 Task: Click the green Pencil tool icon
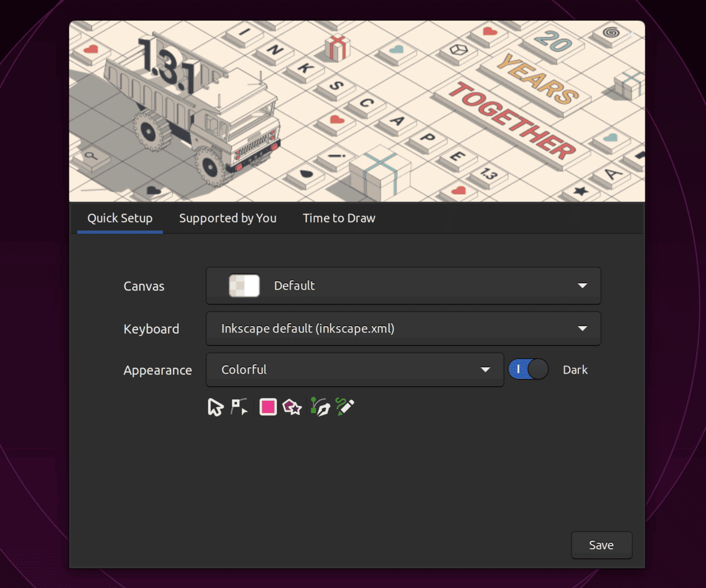click(x=345, y=407)
